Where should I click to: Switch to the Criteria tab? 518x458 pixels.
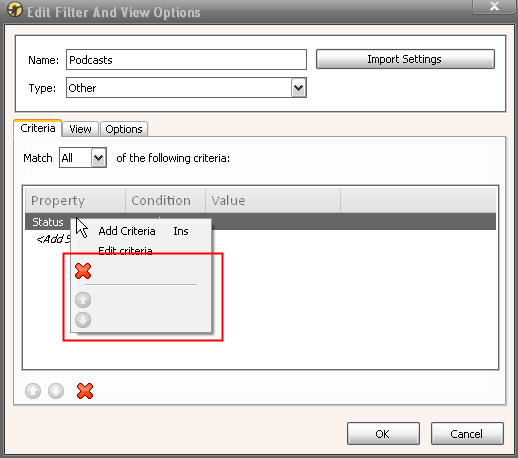tap(38, 128)
